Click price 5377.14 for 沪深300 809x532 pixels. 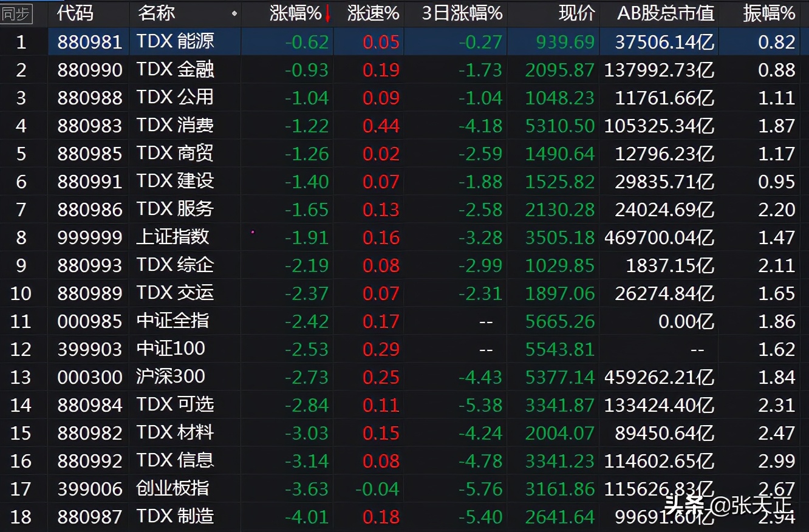tap(559, 377)
